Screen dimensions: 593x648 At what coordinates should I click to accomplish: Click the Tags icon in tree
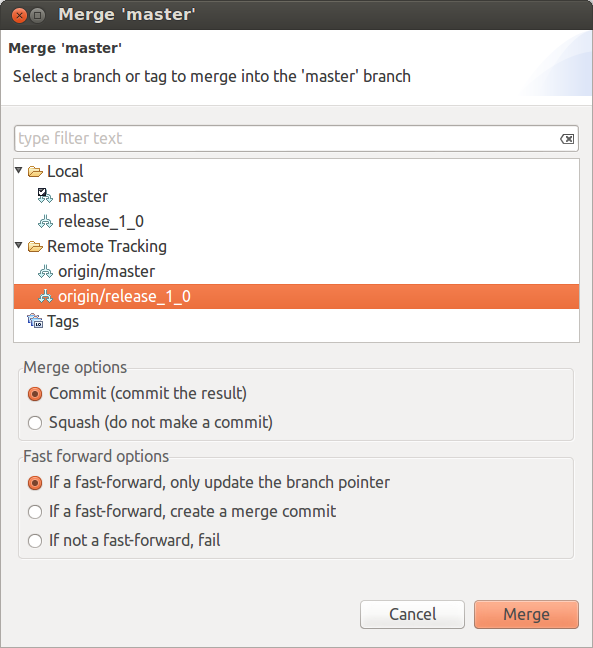[x=35, y=321]
